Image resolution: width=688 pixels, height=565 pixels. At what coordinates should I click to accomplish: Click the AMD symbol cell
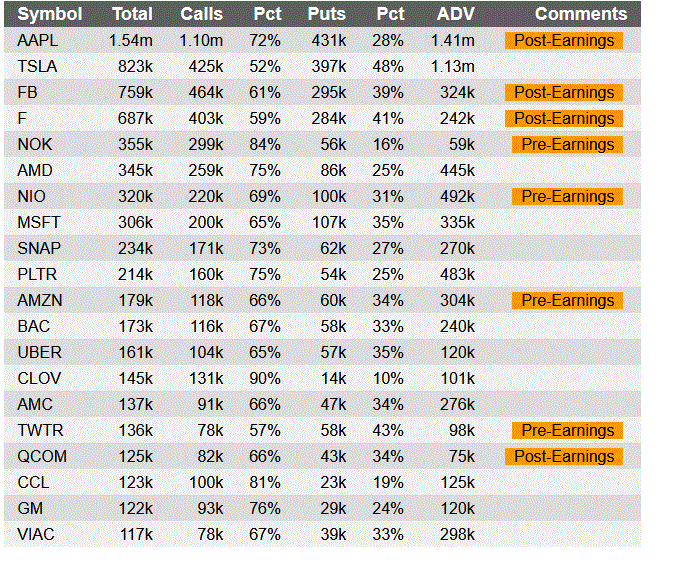click(35, 171)
